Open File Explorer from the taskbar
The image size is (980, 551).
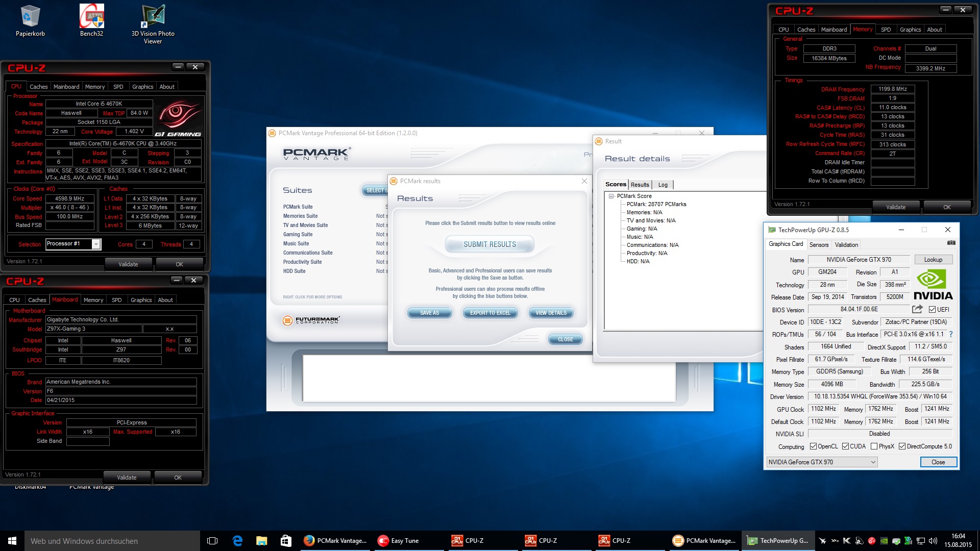262,541
